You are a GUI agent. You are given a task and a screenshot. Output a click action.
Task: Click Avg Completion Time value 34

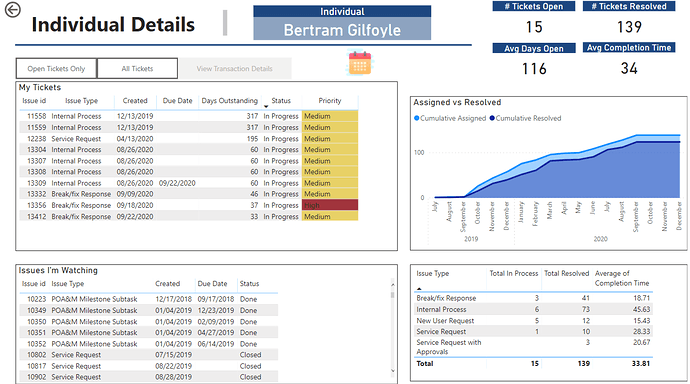click(x=629, y=68)
